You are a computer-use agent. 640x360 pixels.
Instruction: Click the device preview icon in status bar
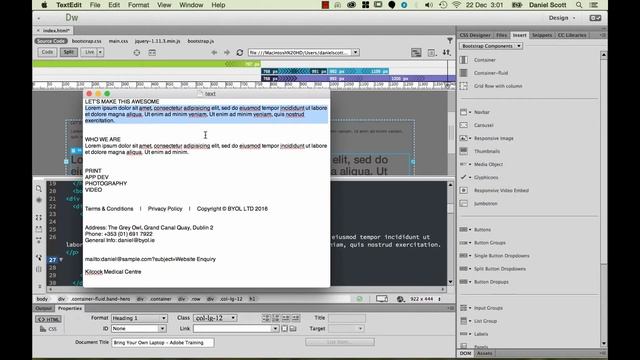pyautogui.click(x=382, y=299)
